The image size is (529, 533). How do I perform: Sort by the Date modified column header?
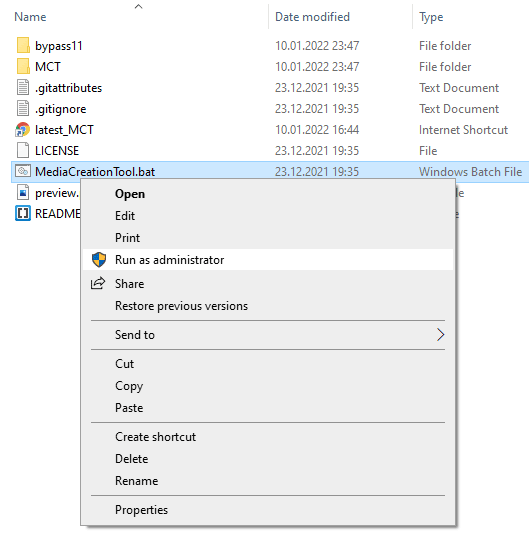coord(312,17)
